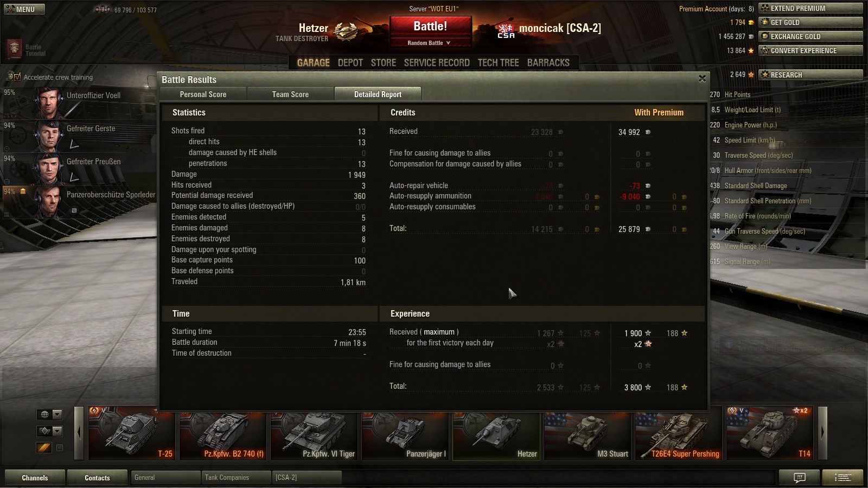Open the notification list icon button
Screen dimensions: 868x488
click(x=843, y=478)
